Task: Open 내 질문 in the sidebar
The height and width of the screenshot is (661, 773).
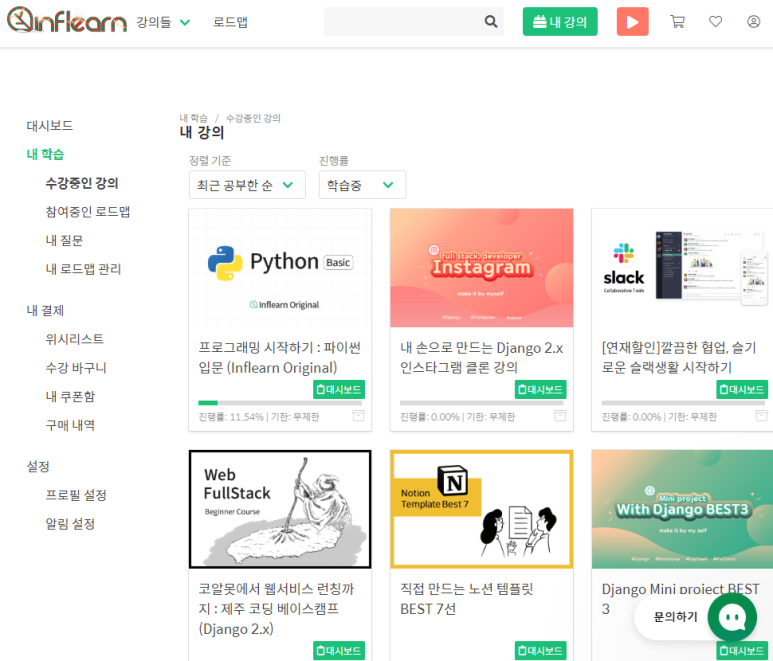Action: (64, 241)
